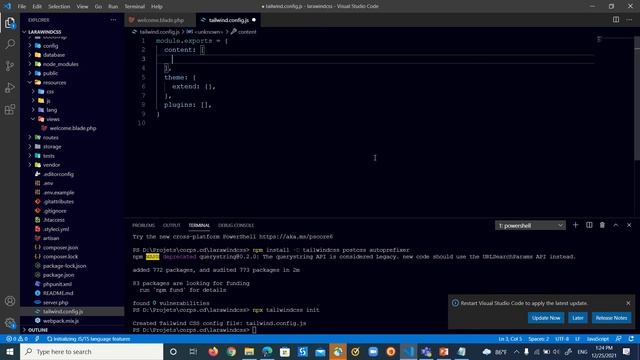Open the Help menu

pyautogui.click(x=157, y=6)
